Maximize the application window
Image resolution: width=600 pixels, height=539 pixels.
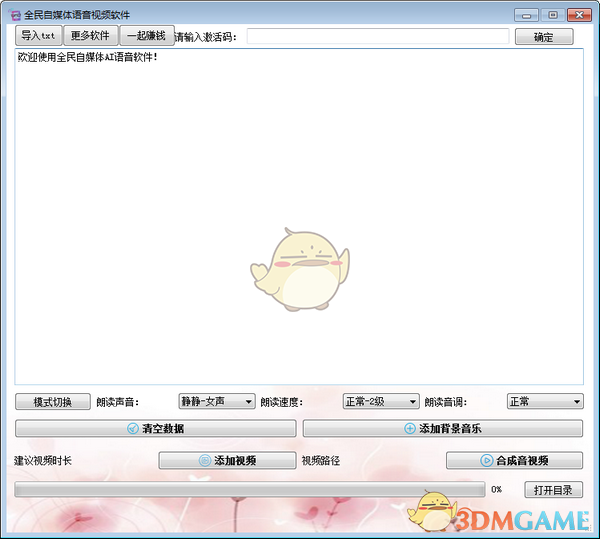pyautogui.click(x=551, y=15)
